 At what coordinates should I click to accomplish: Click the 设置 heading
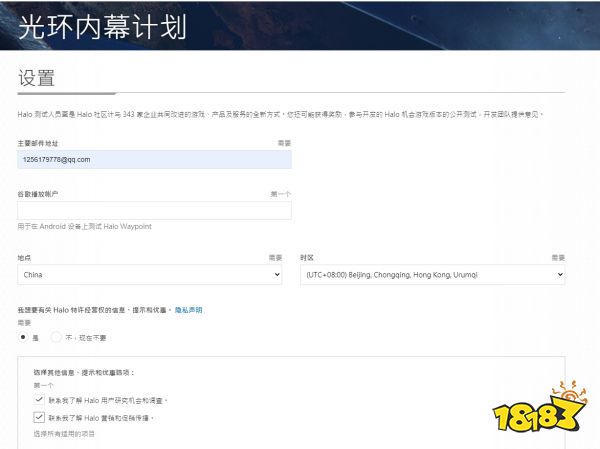click(36, 78)
